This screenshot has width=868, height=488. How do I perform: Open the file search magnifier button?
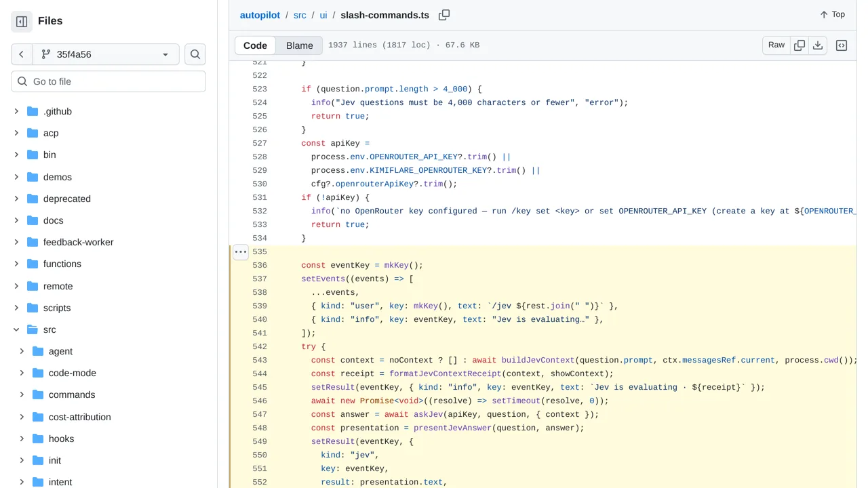[x=195, y=54]
